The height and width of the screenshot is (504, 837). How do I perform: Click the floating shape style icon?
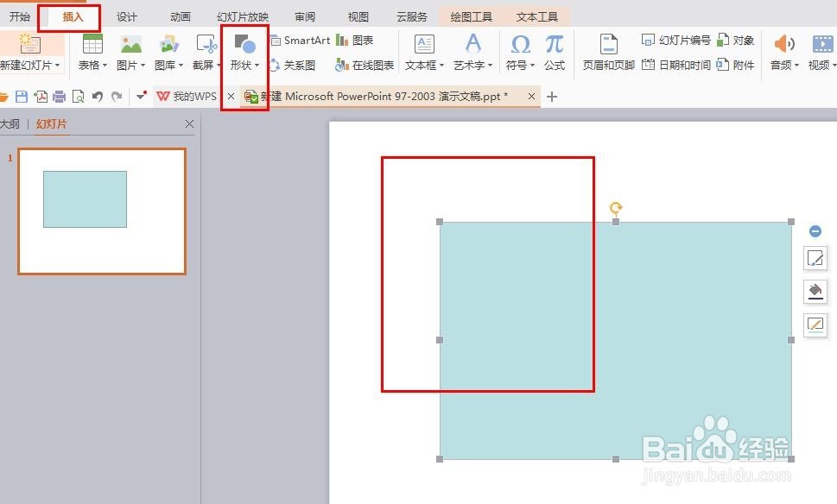tap(815, 259)
